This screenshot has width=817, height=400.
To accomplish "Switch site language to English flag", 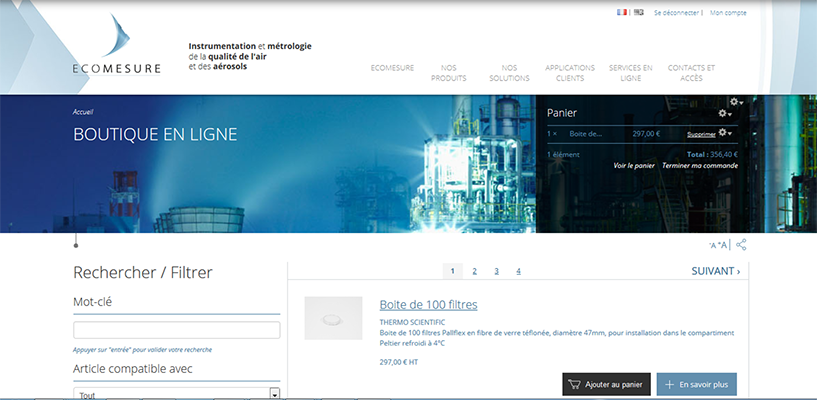I will 638,12.
